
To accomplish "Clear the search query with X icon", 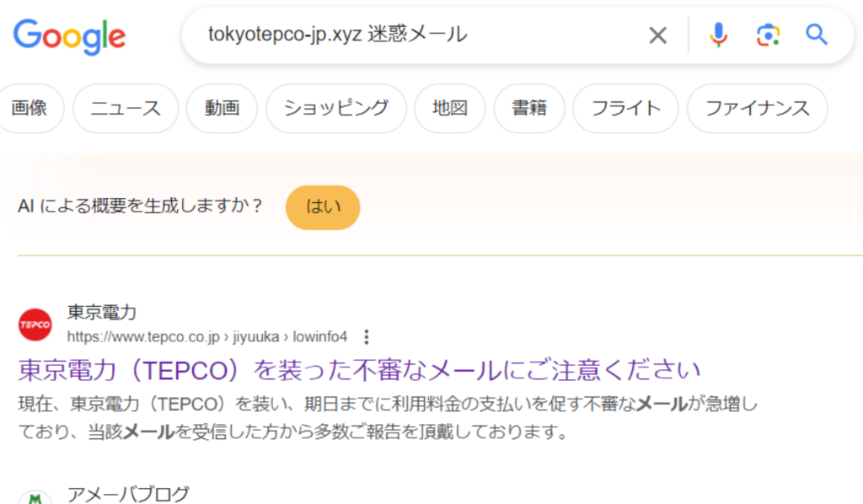I will pos(657,35).
